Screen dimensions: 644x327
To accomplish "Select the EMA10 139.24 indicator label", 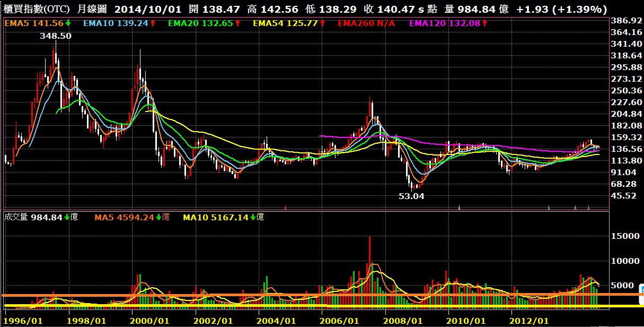I will tap(118, 23).
